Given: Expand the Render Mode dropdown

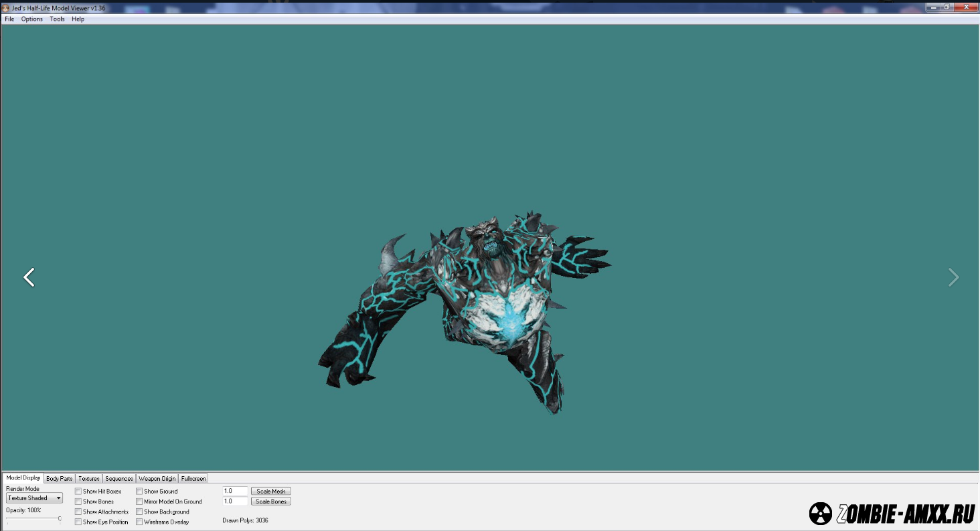Looking at the screenshot, I should pos(34,498).
